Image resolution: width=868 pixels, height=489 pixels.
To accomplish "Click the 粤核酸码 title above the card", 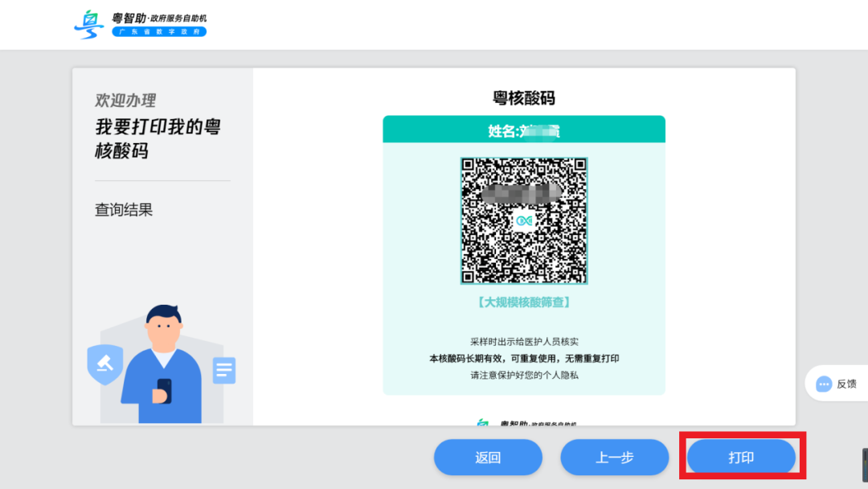I will pyautogui.click(x=524, y=98).
